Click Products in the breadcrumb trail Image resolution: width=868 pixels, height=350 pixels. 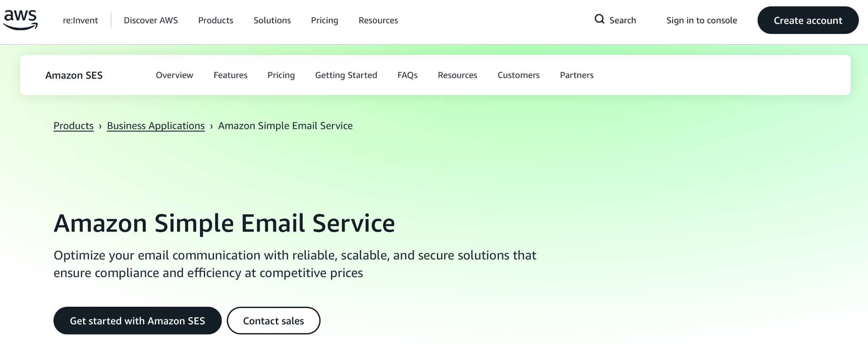tap(73, 126)
